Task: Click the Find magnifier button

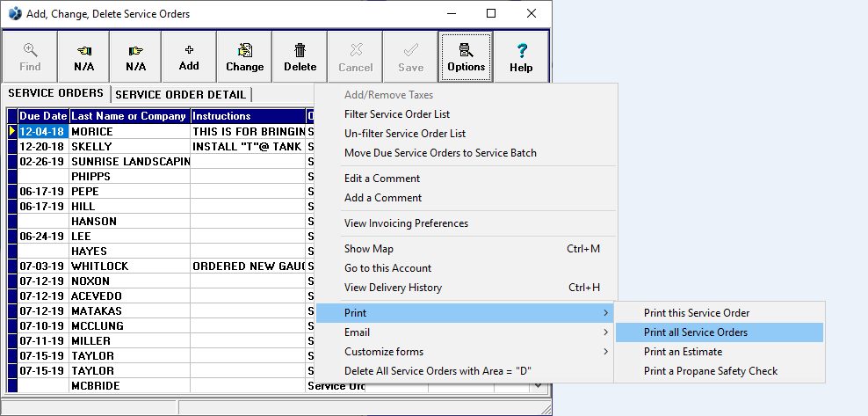Action: point(30,57)
